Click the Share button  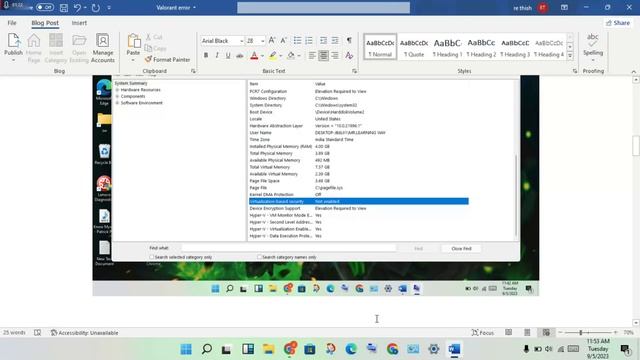(x=618, y=23)
